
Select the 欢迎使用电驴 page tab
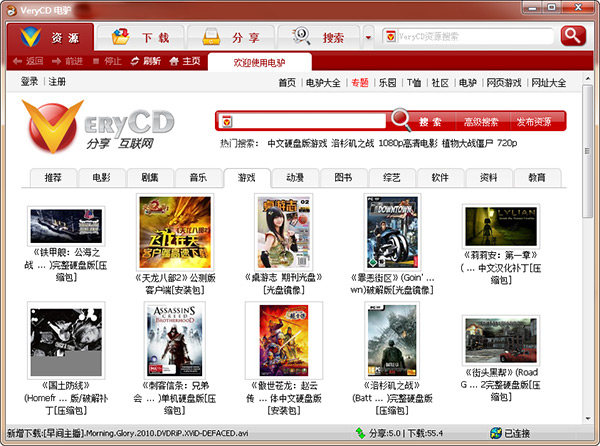pos(259,62)
